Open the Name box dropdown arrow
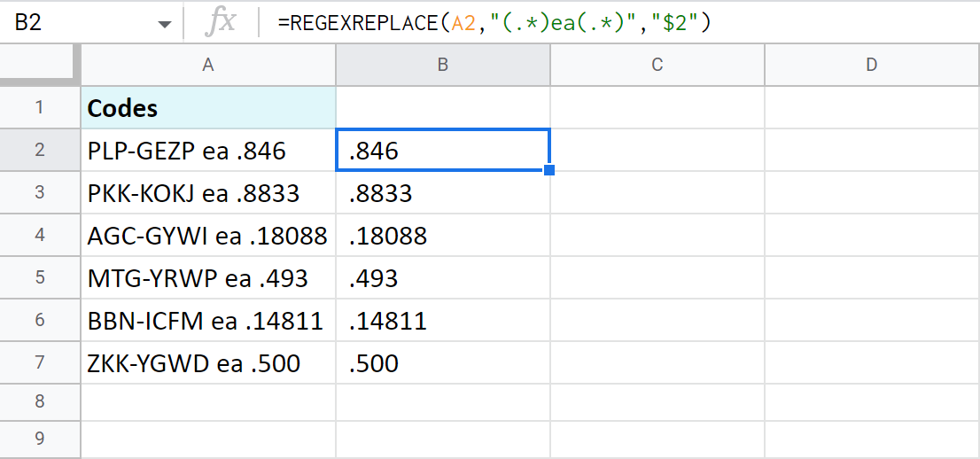Screen dimensions: 980x459 [x=164, y=25]
